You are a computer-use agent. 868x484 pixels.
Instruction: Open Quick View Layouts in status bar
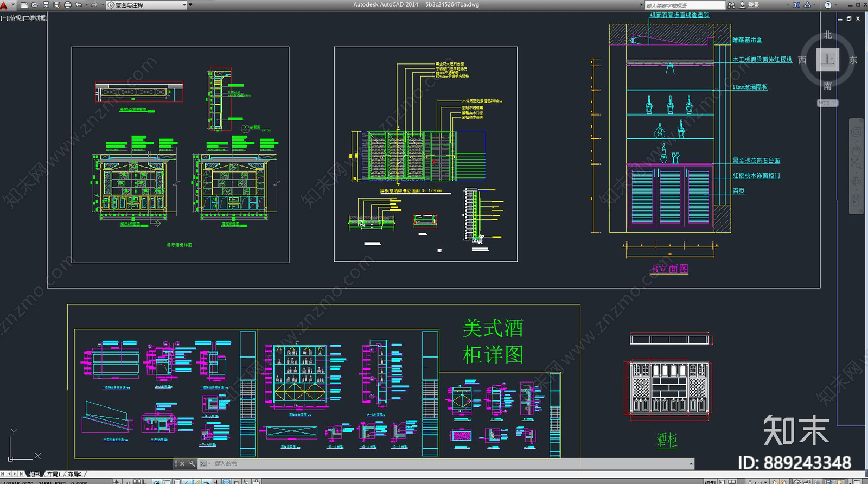tap(722, 481)
